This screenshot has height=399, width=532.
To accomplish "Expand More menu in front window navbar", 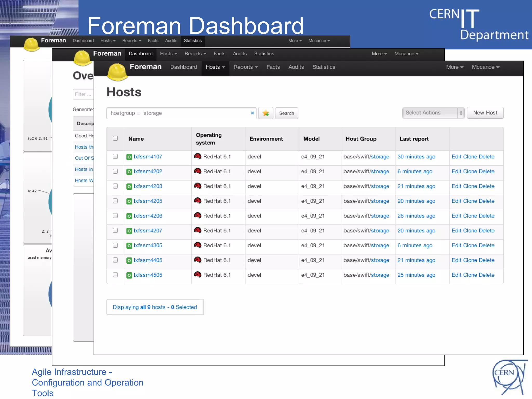I will tap(455, 67).
